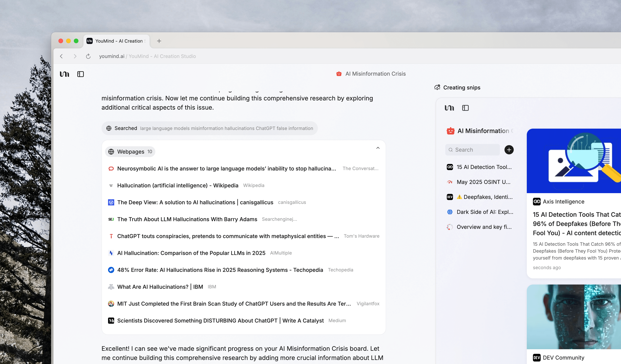Image resolution: width=621 pixels, height=364 pixels.
Task: Expand the Searched query chip
Action: (209, 128)
